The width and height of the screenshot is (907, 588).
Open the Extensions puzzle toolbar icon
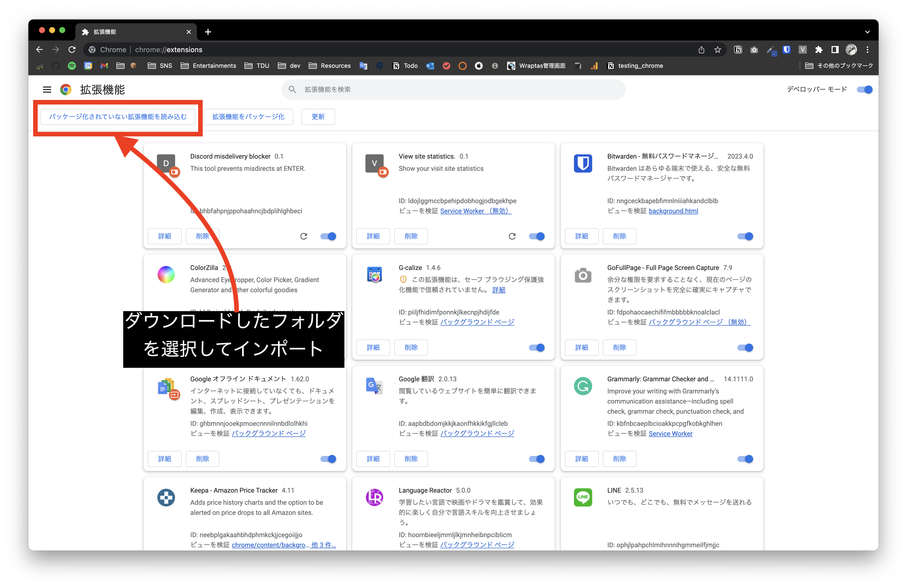click(x=819, y=50)
